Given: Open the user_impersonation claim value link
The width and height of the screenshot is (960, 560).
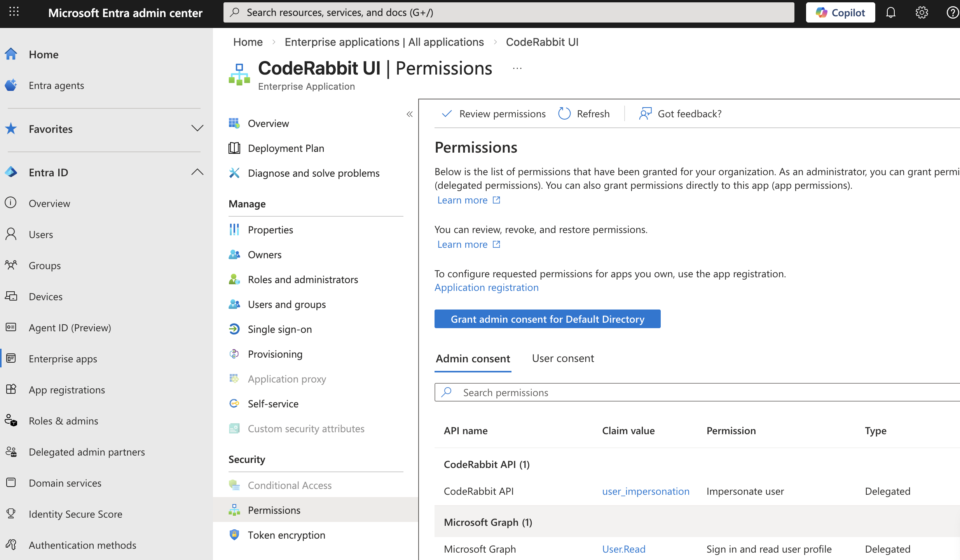Looking at the screenshot, I should click(x=646, y=491).
